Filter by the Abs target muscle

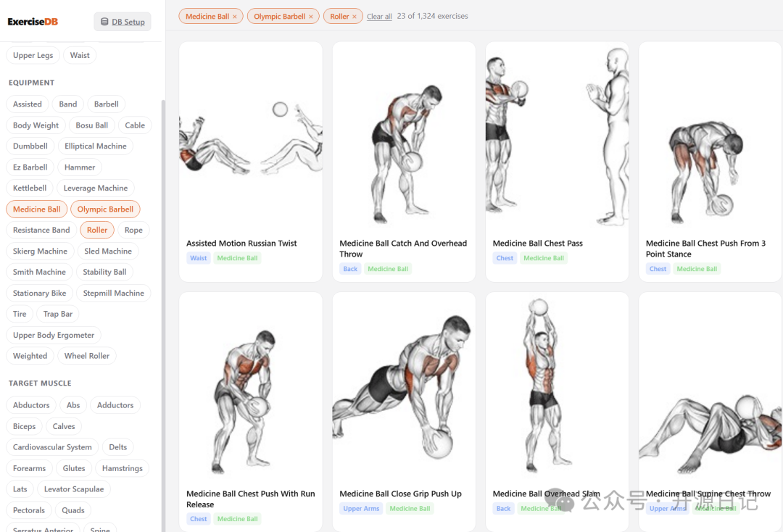73,405
